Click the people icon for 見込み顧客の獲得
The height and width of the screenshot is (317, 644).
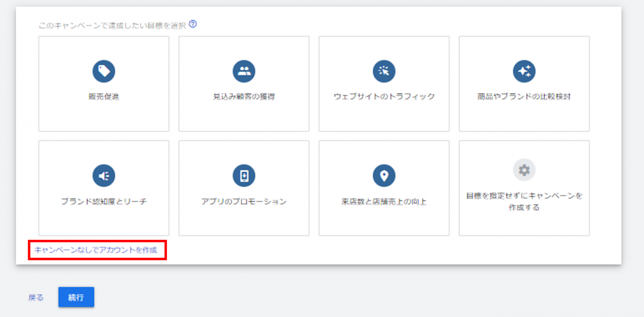tap(244, 71)
